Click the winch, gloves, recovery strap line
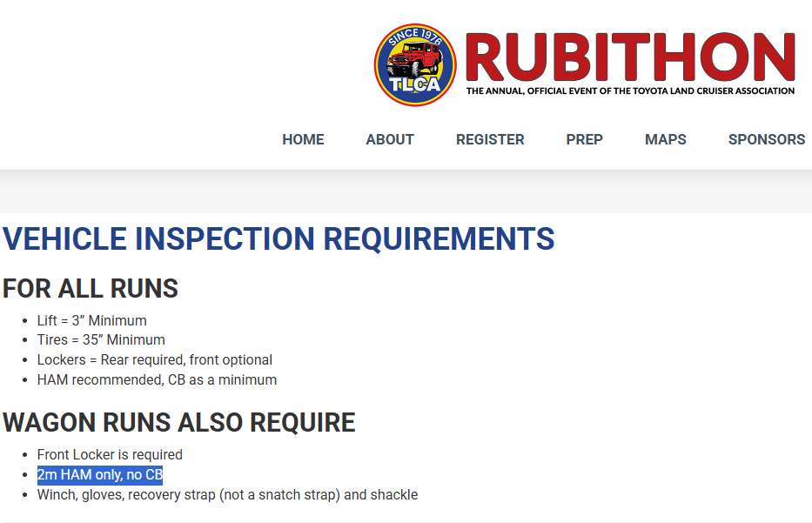This screenshot has height=523, width=812. [x=227, y=495]
